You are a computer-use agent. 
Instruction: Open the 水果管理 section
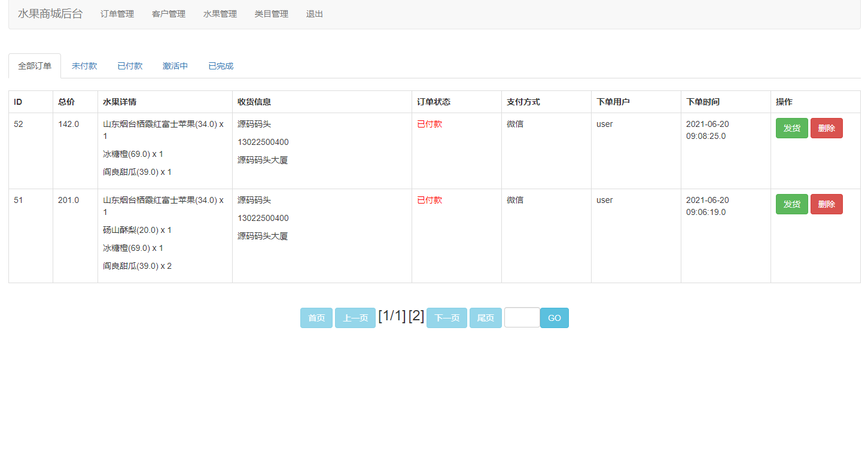(x=220, y=14)
